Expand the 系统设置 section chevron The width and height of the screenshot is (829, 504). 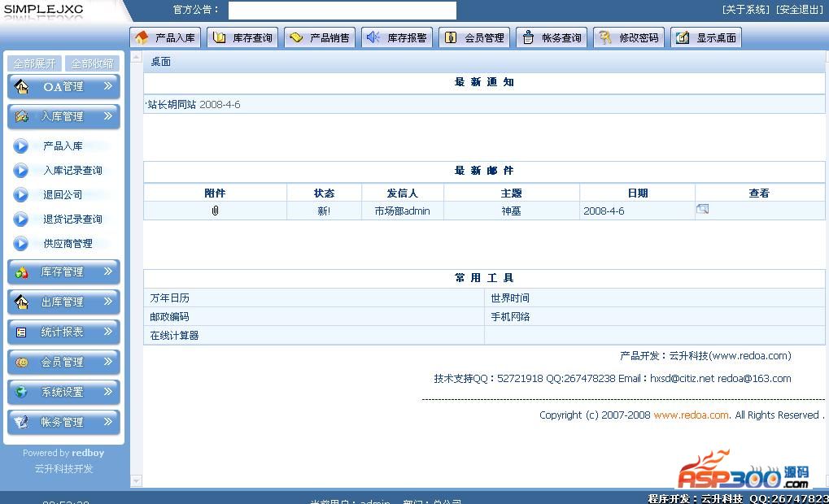(108, 392)
